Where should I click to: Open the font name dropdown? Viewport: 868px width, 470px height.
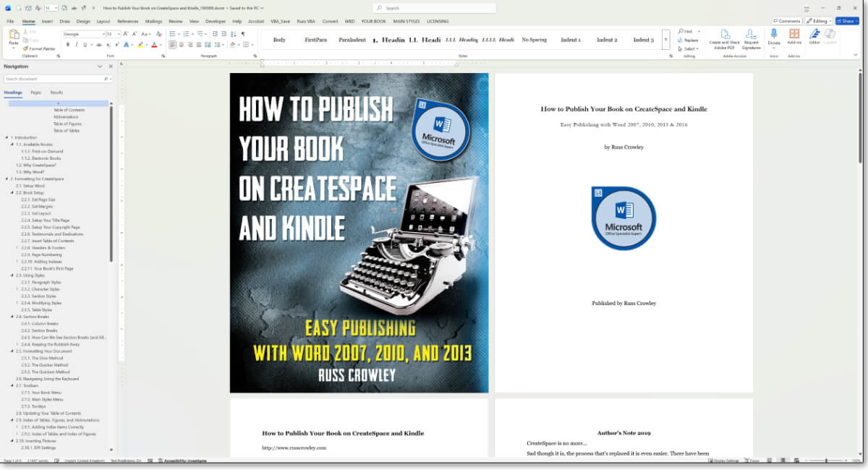pos(104,33)
